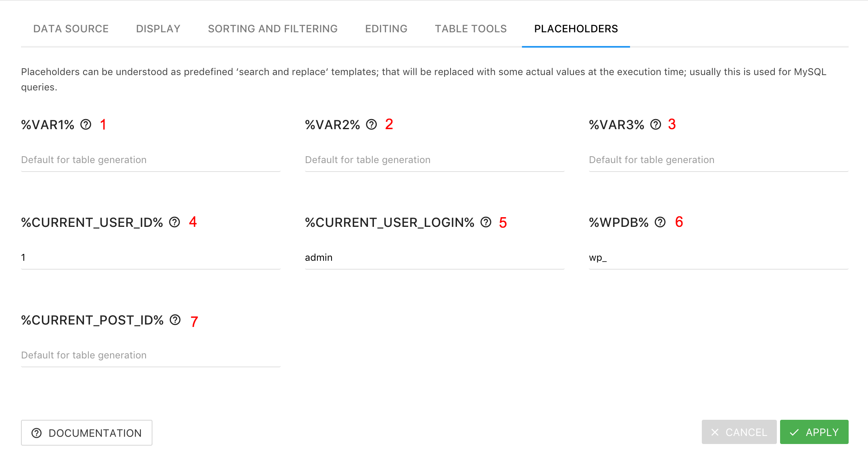Screen dimensions: 868x465
Task: Select the %CURRENT_USER_ID% heading label
Action: [92, 222]
